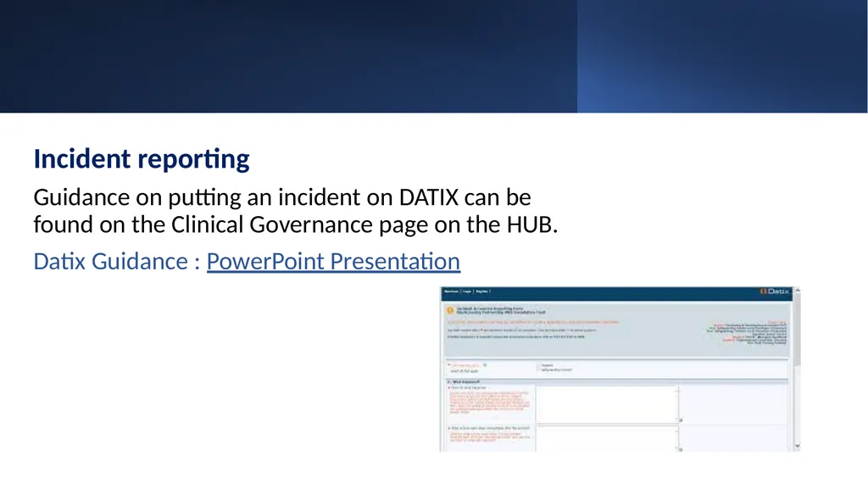This screenshot has width=868, height=487.
Task: Click the 'Datix Guidance :' label text
Action: click(117, 261)
